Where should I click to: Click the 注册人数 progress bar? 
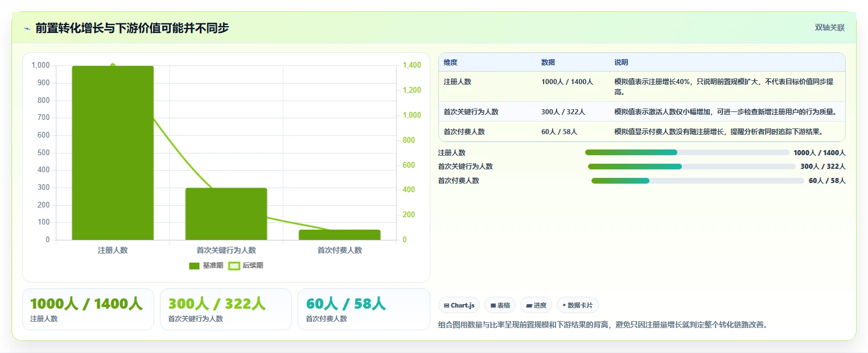[x=687, y=152]
